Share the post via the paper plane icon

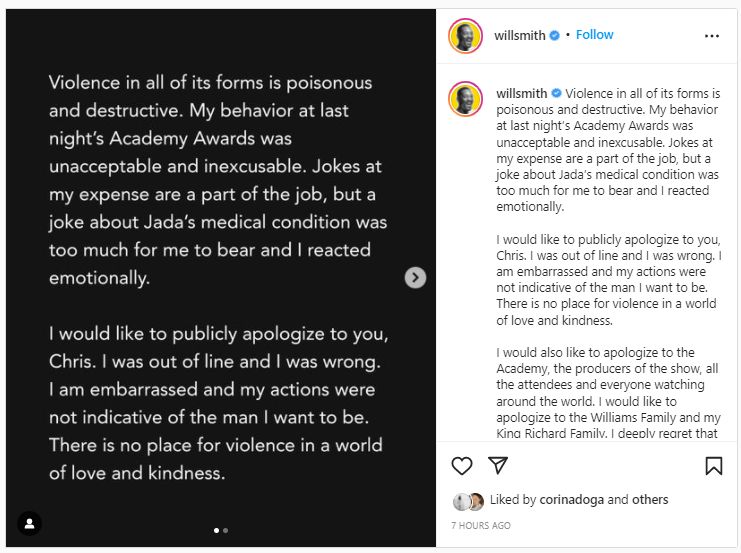tap(498, 466)
